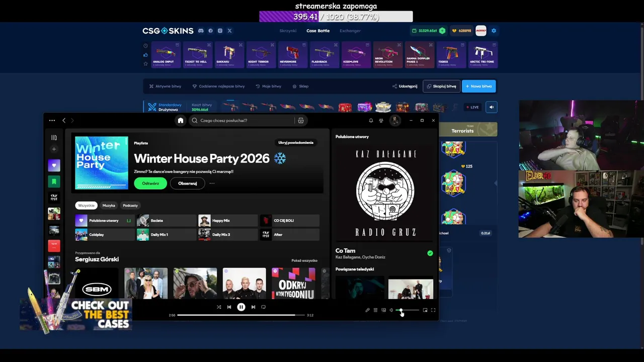The height and width of the screenshot is (362, 644).
Task: Toggle the green liked checkmark for Co Tam
Action: [430, 253]
